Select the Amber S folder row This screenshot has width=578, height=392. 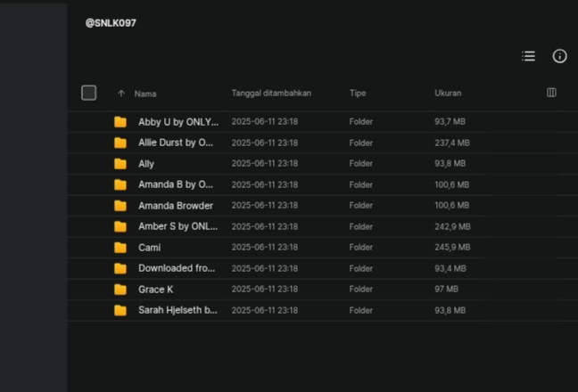(x=323, y=226)
